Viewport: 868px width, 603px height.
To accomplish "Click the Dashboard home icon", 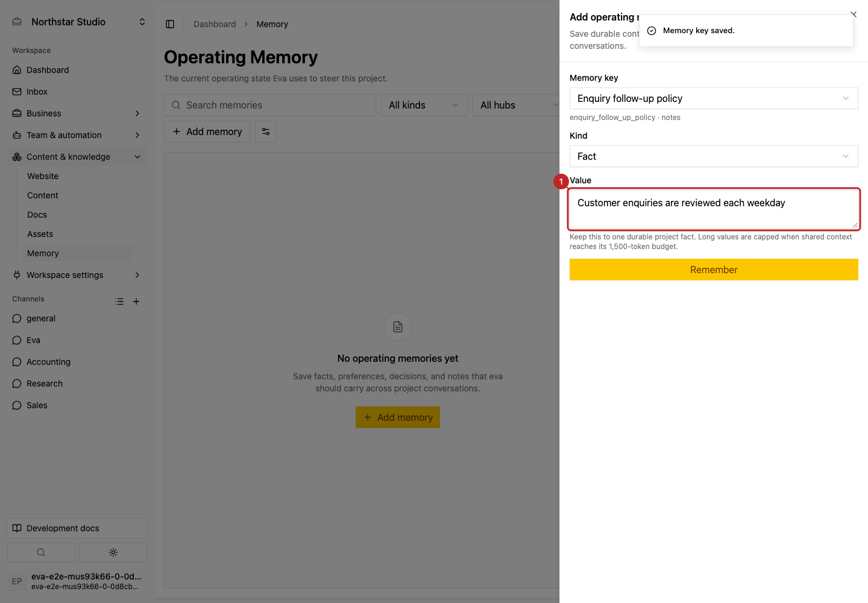I will pyautogui.click(x=17, y=70).
